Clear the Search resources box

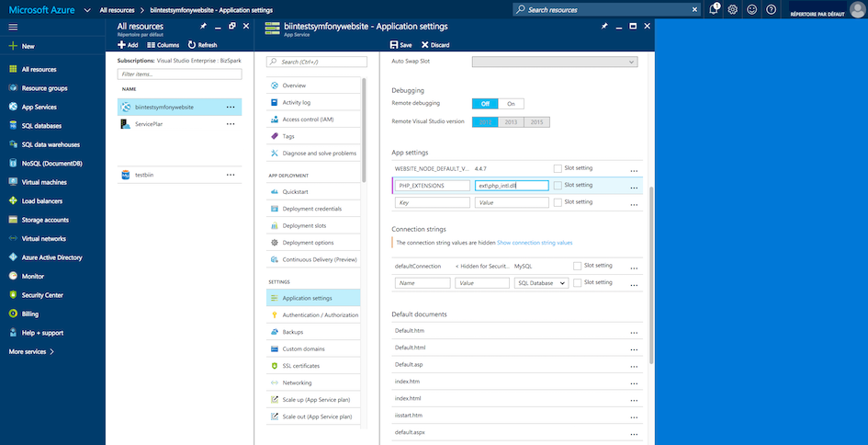point(694,9)
